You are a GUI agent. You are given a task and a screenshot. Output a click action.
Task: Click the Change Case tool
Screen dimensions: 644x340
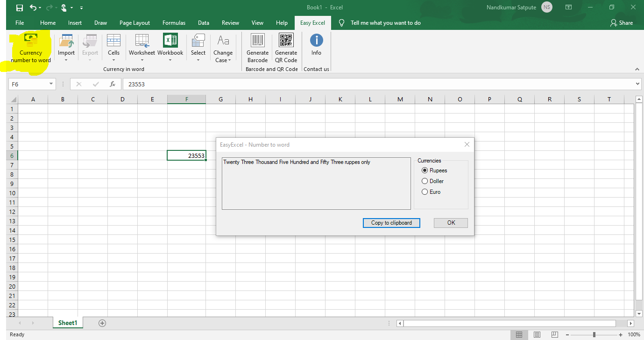click(223, 48)
